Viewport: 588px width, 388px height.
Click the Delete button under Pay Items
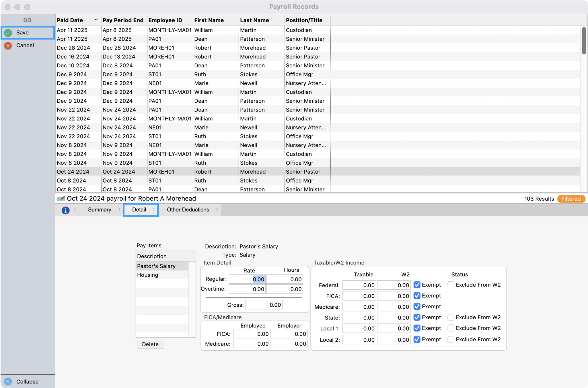150,344
